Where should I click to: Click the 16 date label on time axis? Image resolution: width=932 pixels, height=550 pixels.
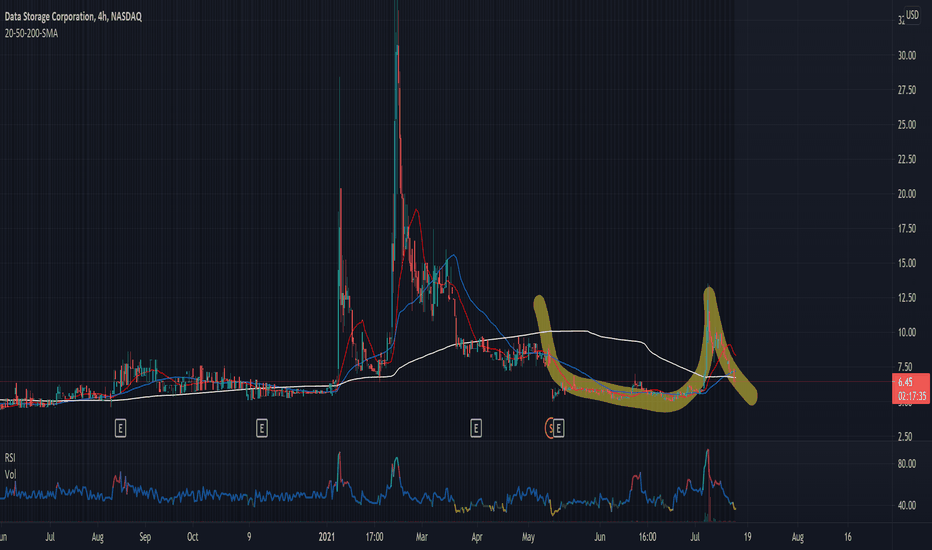848,537
